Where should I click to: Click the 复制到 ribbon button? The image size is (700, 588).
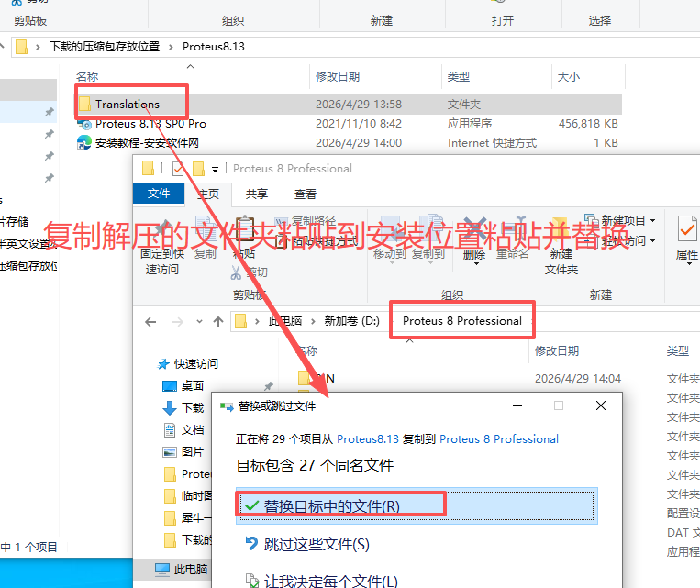pyautogui.click(x=428, y=239)
